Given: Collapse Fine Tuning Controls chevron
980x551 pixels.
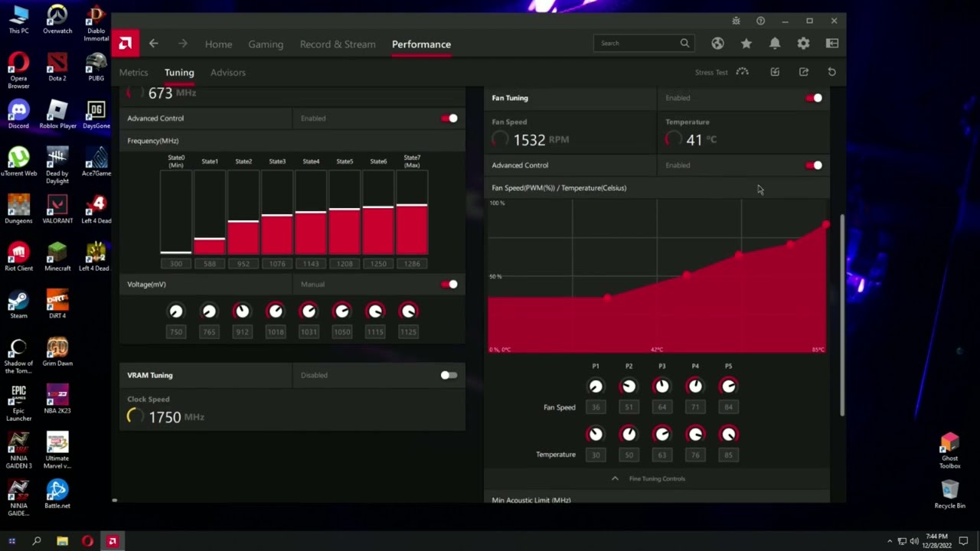Looking at the screenshot, I should (615, 478).
